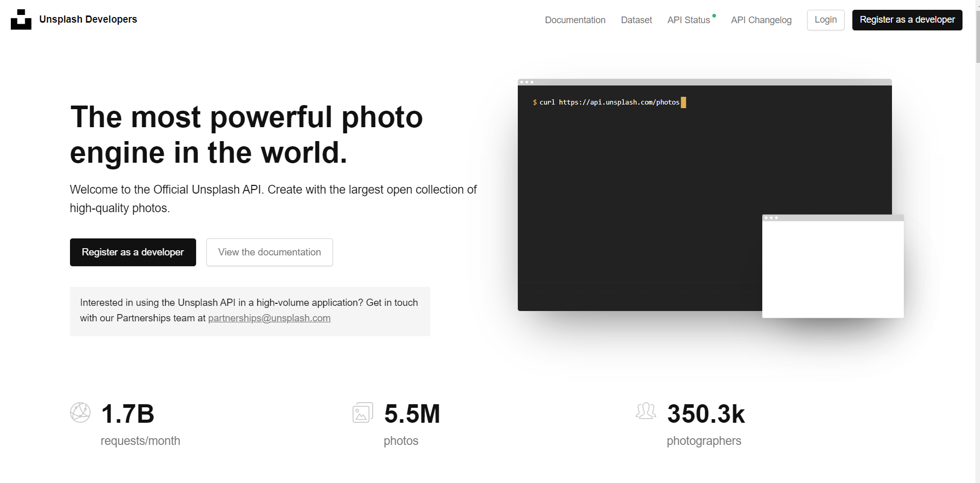The width and height of the screenshot is (980, 483).
Task: Open the API Changelog link
Action: (x=761, y=20)
